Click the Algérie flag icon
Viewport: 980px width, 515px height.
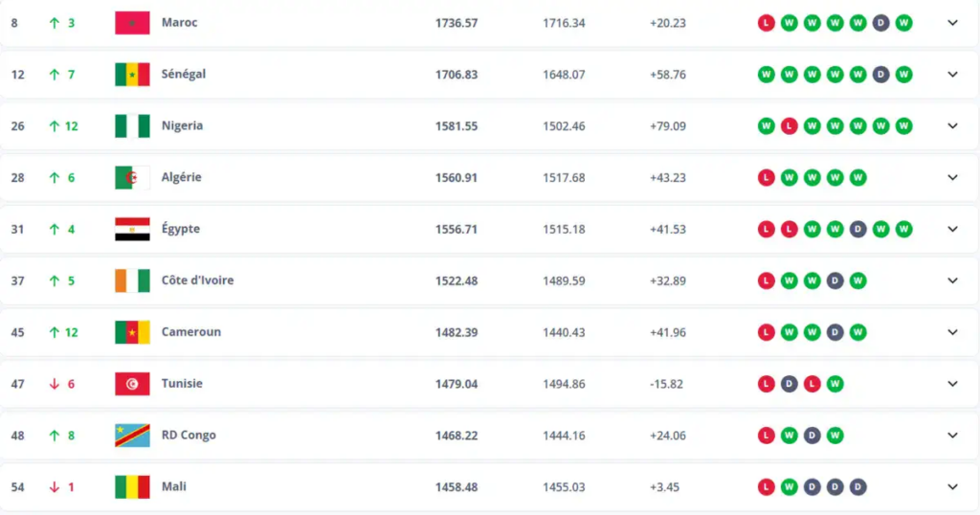132,177
